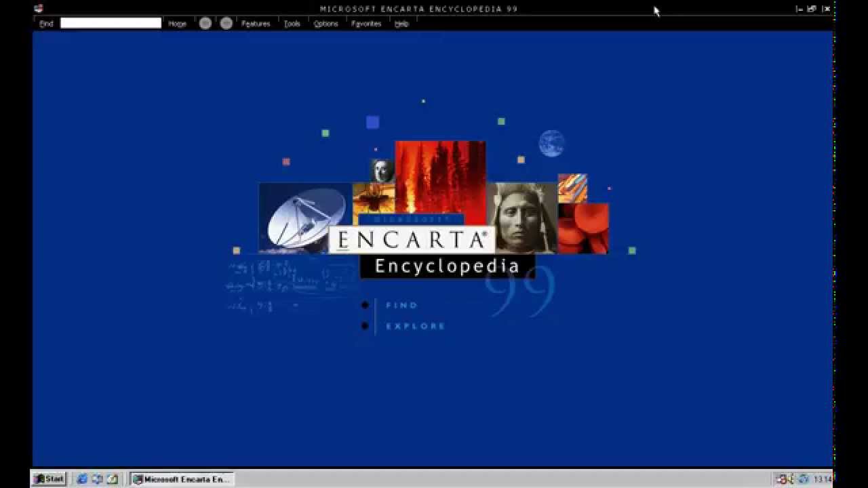Click the Encyclopedia title banner
Screen dimensions: 868x488
[x=447, y=266]
